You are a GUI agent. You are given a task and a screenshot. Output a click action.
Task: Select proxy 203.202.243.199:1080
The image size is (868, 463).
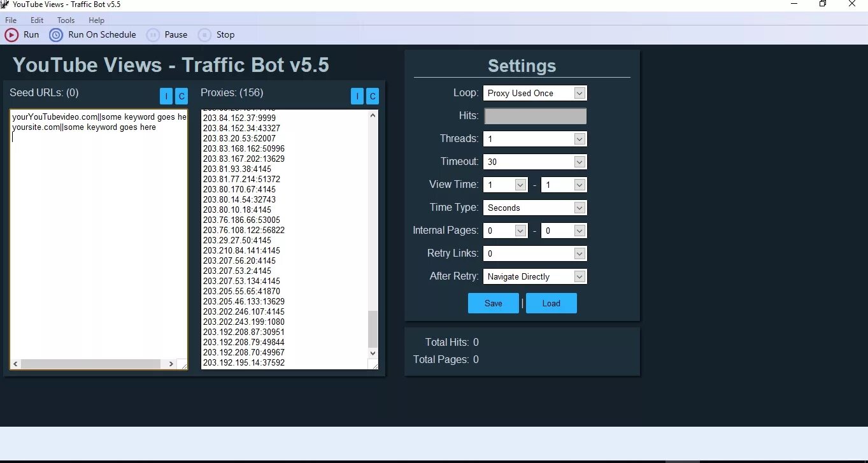[x=244, y=322]
